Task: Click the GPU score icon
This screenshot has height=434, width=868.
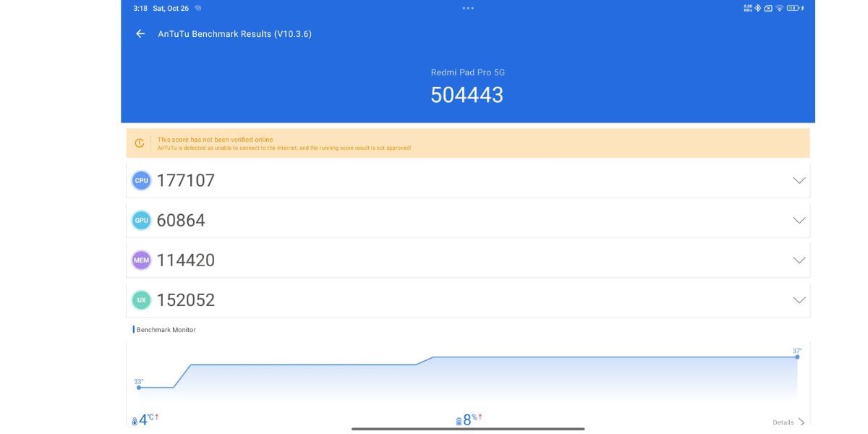Action: (141, 221)
